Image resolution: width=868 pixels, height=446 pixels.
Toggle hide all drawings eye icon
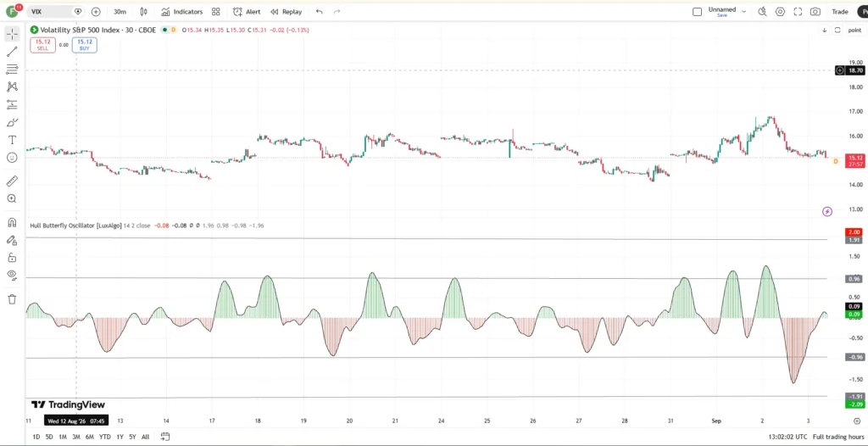pyautogui.click(x=12, y=275)
